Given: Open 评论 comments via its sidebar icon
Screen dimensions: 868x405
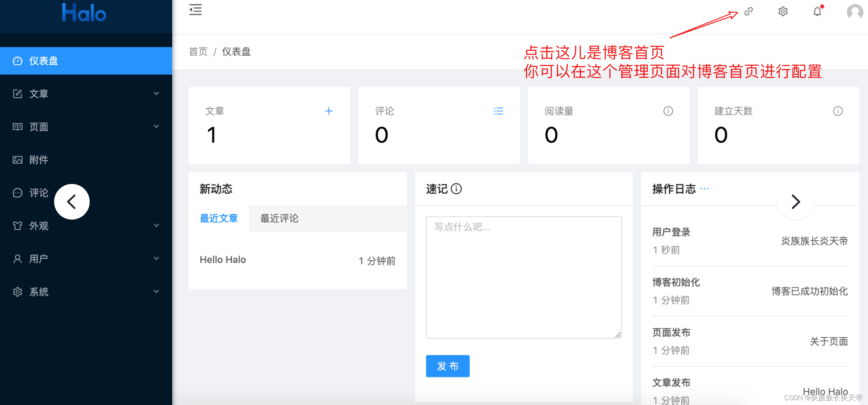Looking at the screenshot, I should (x=17, y=192).
